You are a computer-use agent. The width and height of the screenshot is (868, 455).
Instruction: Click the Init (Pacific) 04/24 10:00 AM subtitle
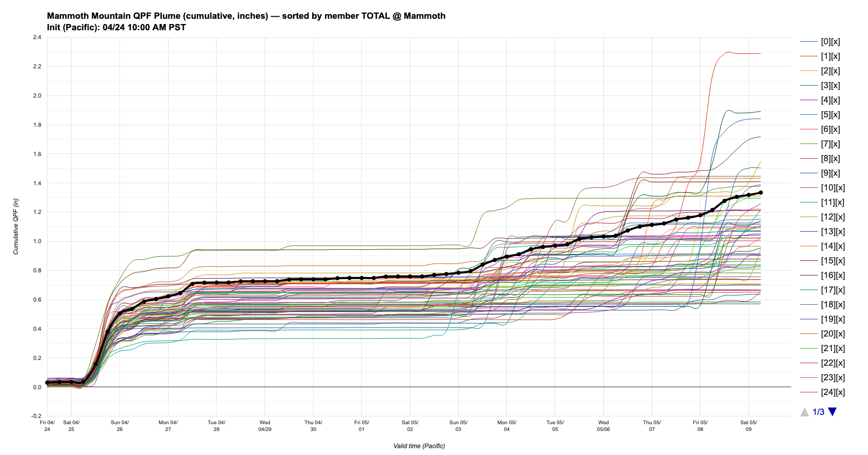[116, 27]
